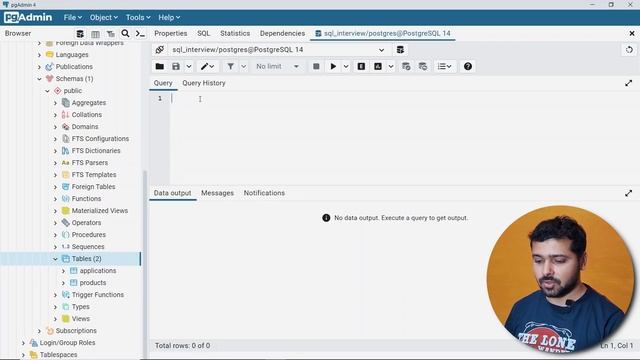Screen dimensions: 640x360
Task: Open the explain analyze options dropdown arrow
Action: click(391, 66)
